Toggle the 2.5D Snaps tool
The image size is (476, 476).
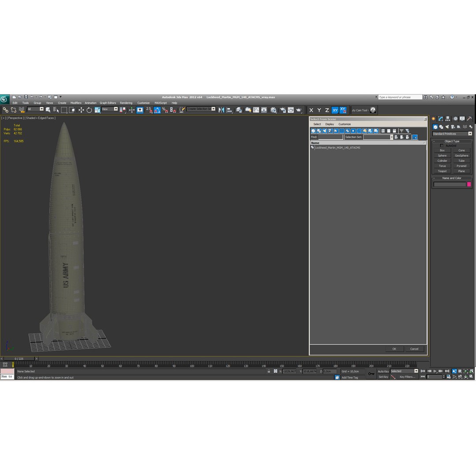[x=149, y=110]
